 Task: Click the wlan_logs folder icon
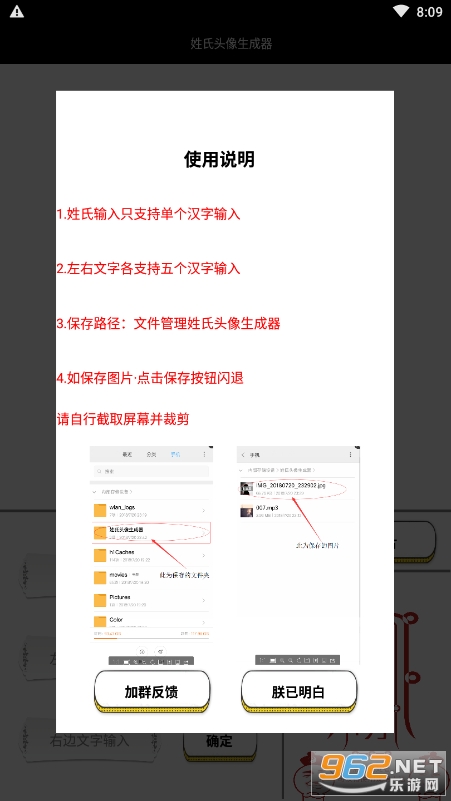pos(101,510)
